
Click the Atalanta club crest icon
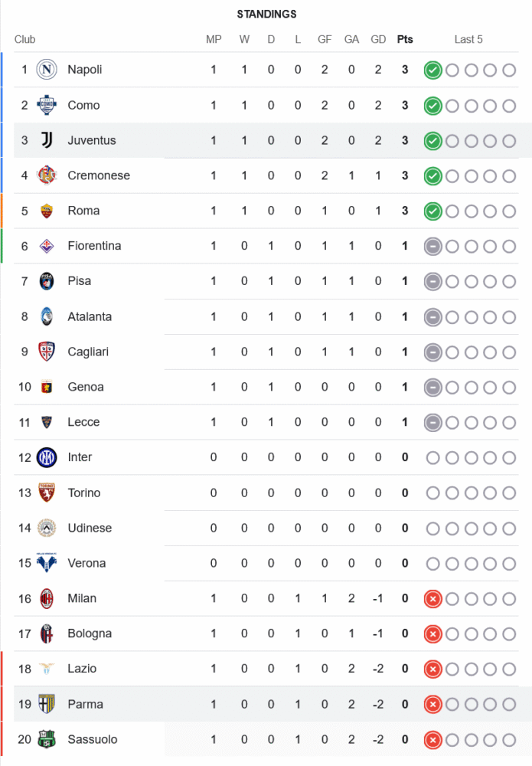click(x=47, y=316)
